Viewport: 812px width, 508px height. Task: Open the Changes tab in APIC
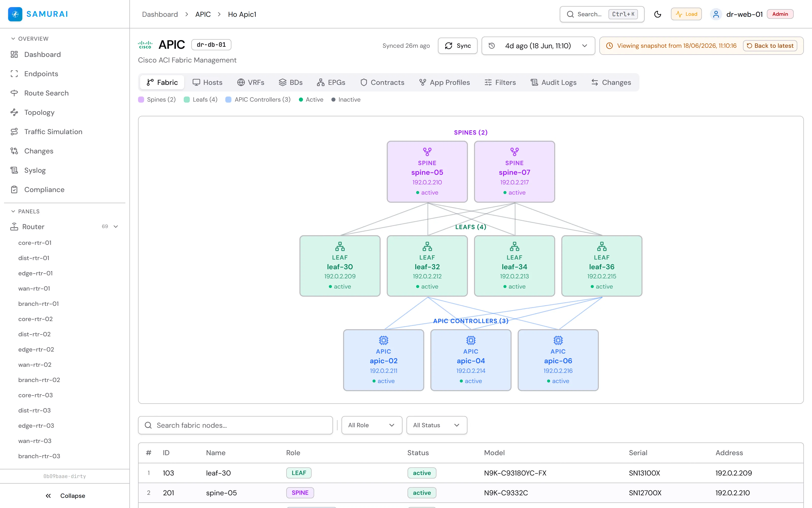pyautogui.click(x=611, y=82)
